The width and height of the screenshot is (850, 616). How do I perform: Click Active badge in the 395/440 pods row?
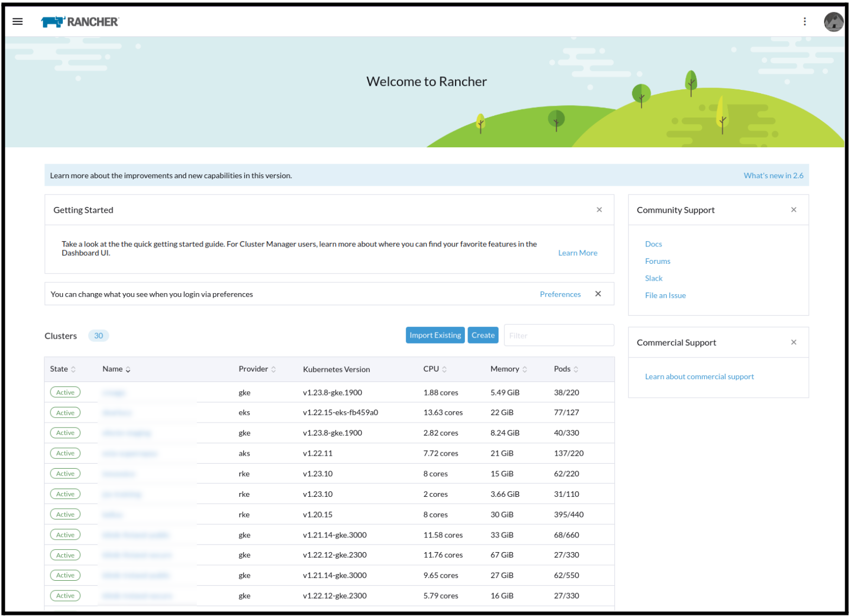coord(65,515)
